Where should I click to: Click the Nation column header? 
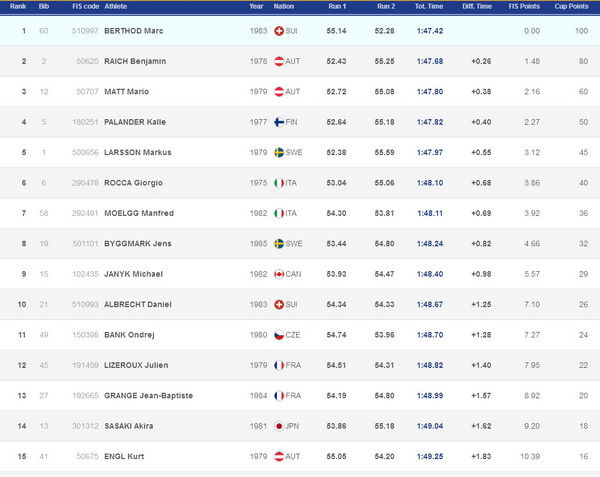tap(284, 6)
